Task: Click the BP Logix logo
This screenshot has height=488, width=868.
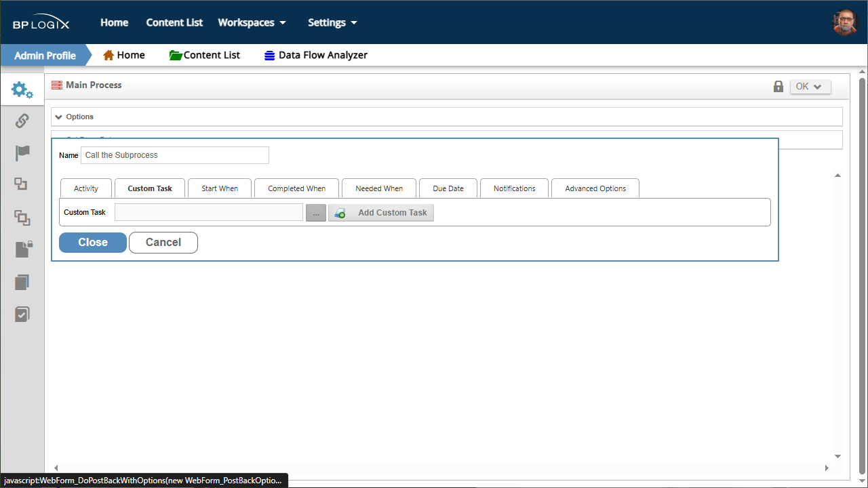Action: (x=41, y=22)
